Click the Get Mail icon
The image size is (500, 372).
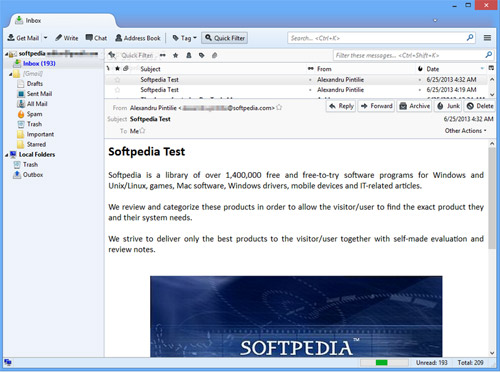[11, 38]
